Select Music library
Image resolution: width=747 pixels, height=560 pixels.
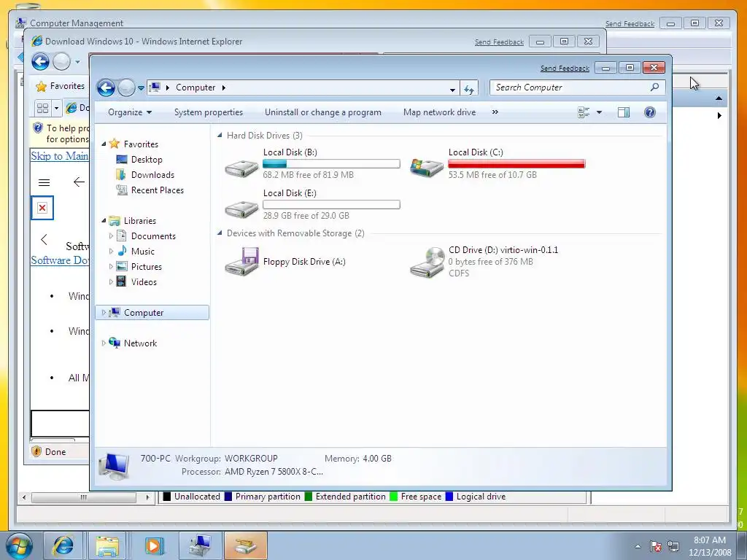coord(143,252)
